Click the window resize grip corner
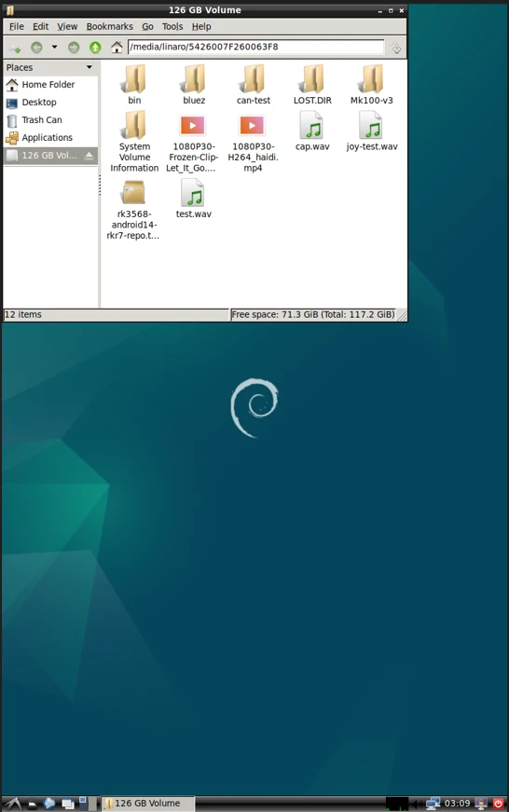This screenshot has width=509, height=812. pyautogui.click(x=402, y=315)
